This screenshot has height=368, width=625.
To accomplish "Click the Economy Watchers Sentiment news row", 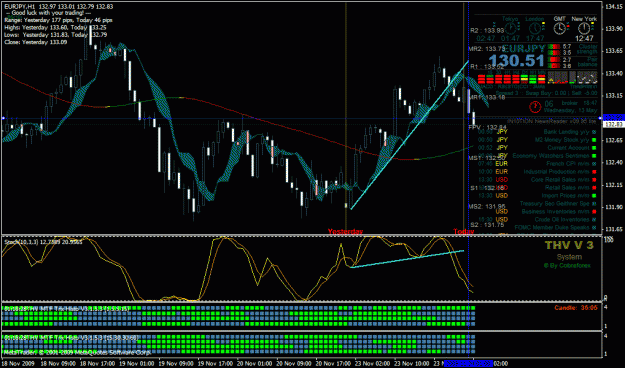I will pyautogui.click(x=537, y=156).
